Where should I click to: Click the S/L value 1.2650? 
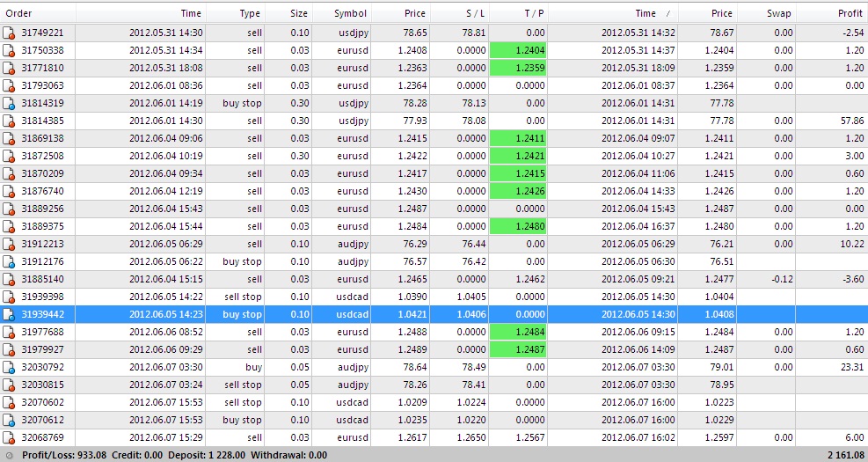point(472,437)
